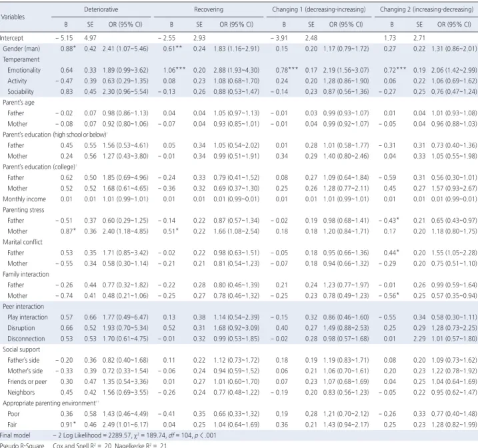Click 'Parent's education (high school or below)' label
Viewport: 478px width, 448px height.
[x=55, y=135]
